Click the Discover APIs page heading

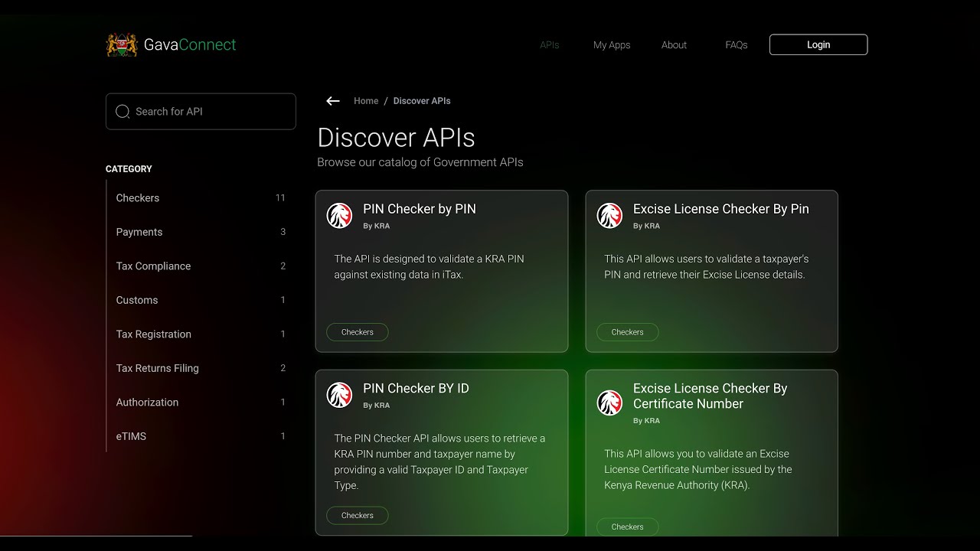tap(396, 138)
